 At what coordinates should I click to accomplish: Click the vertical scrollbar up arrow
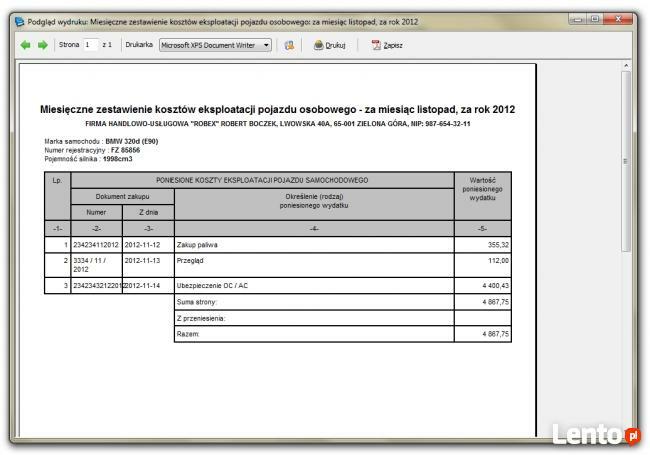(x=628, y=68)
